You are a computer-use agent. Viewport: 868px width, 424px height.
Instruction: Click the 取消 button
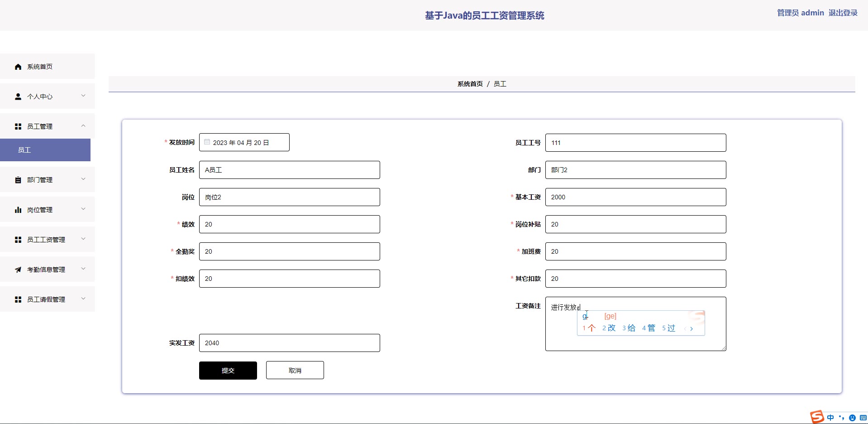click(x=295, y=370)
